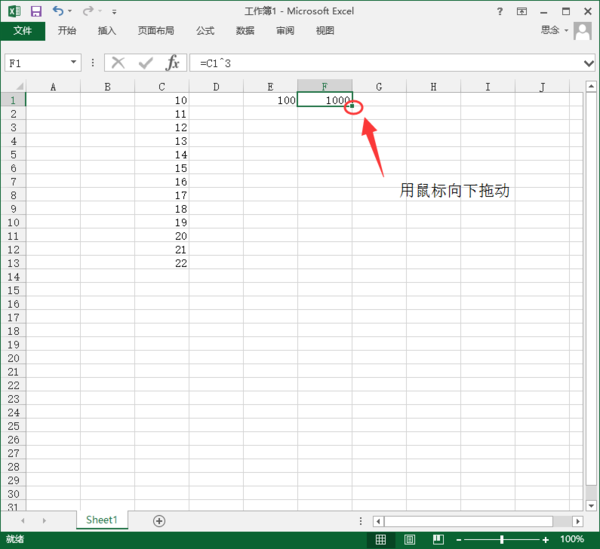This screenshot has width=600, height=549.
Task: Open the Name Box dropdown arrow
Action: [74, 62]
